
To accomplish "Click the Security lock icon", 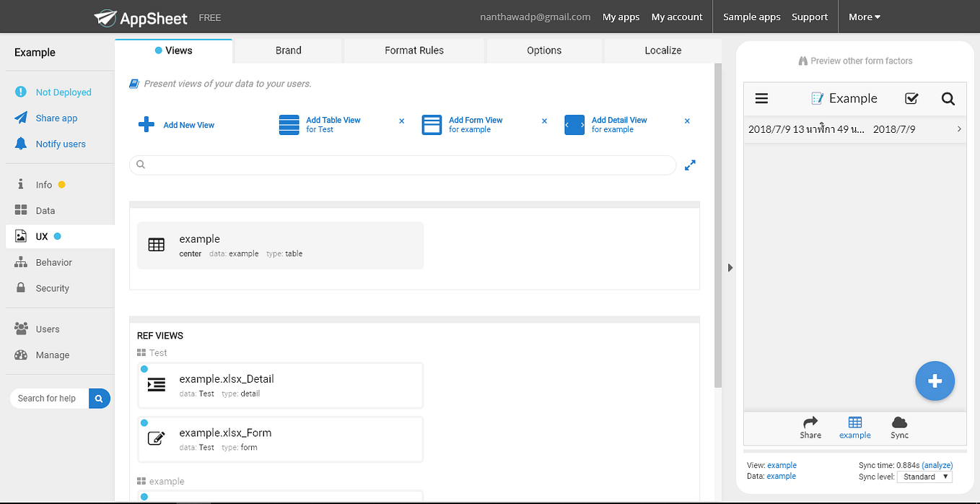I will click(22, 287).
